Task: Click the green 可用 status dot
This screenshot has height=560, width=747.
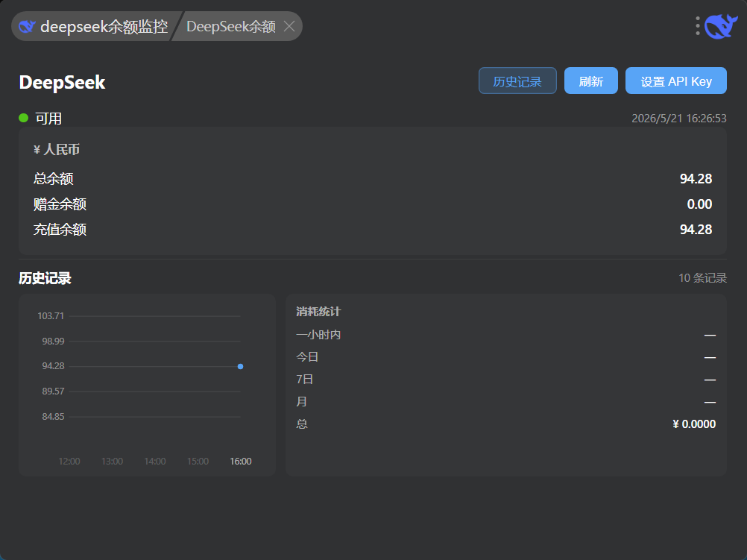Action: pyautogui.click(x=23, y=118)
